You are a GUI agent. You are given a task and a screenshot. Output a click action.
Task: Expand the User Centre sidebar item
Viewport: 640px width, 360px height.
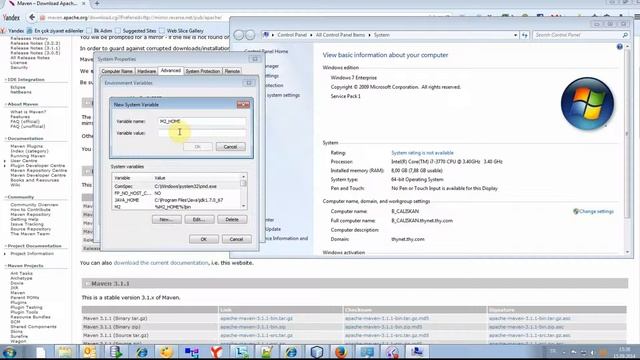[5, 161]
